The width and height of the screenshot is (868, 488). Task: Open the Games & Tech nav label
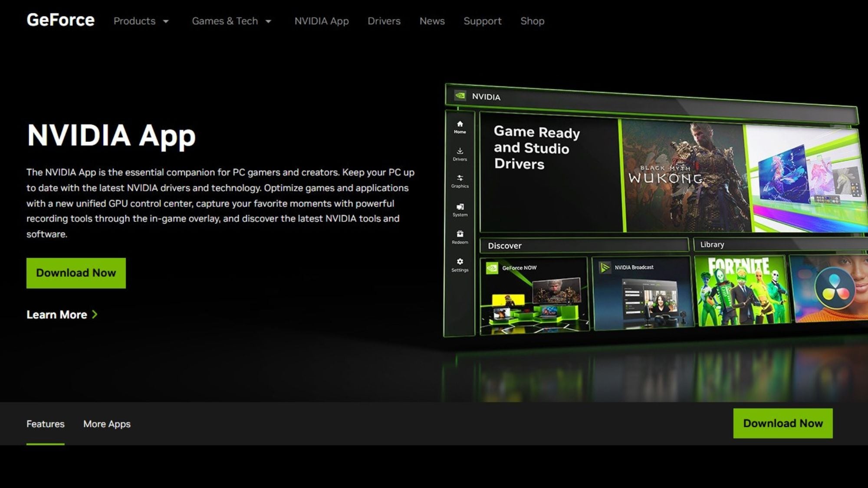(x=225, y=21)
